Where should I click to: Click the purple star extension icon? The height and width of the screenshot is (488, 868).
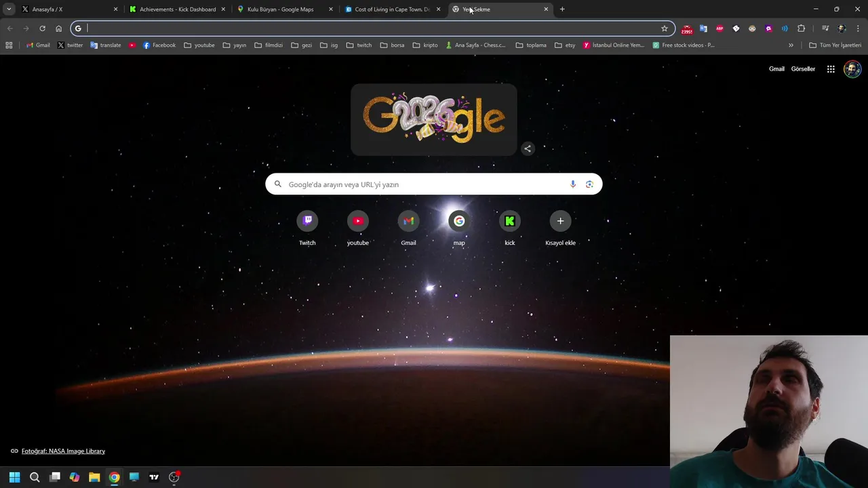click(x=768, y=28)
